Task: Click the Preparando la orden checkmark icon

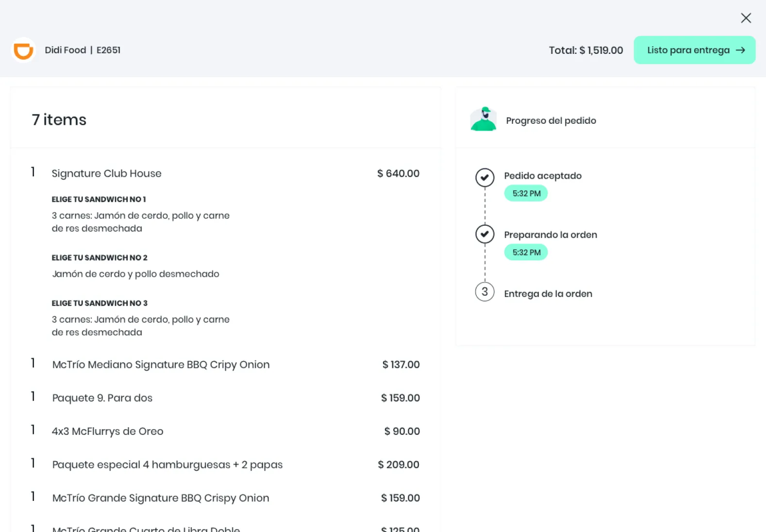Action: click(x=485, y=234)
